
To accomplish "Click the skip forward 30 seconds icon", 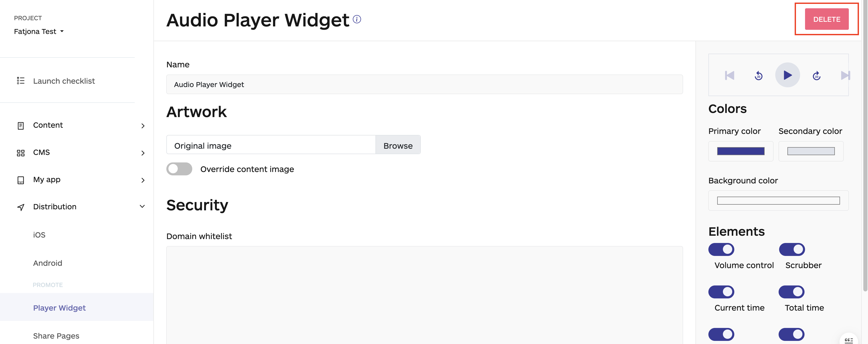I will coord(816,75).
